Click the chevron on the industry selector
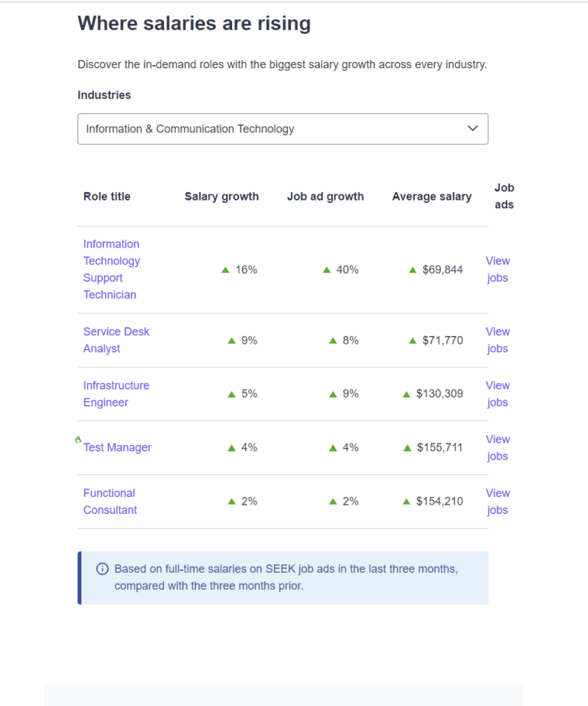Viewport: 588px width, 706px height. pyautogui.click(x=472, y=129)
